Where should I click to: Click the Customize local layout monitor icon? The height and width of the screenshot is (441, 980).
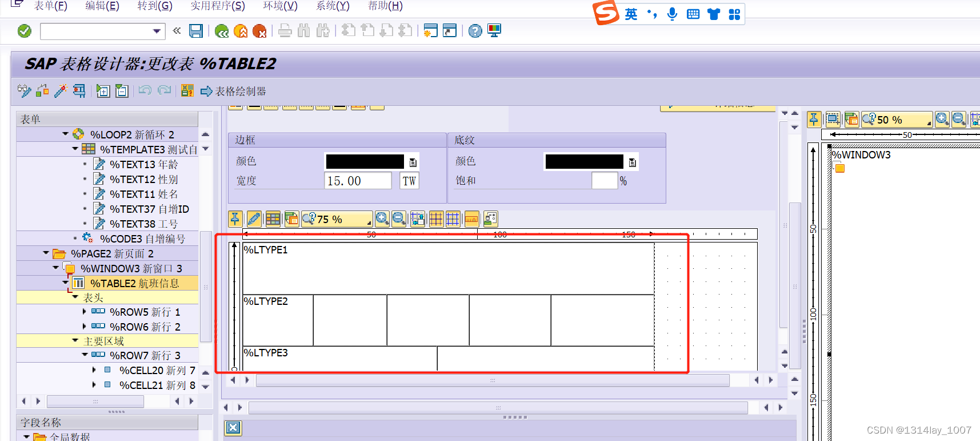(494, 31)
